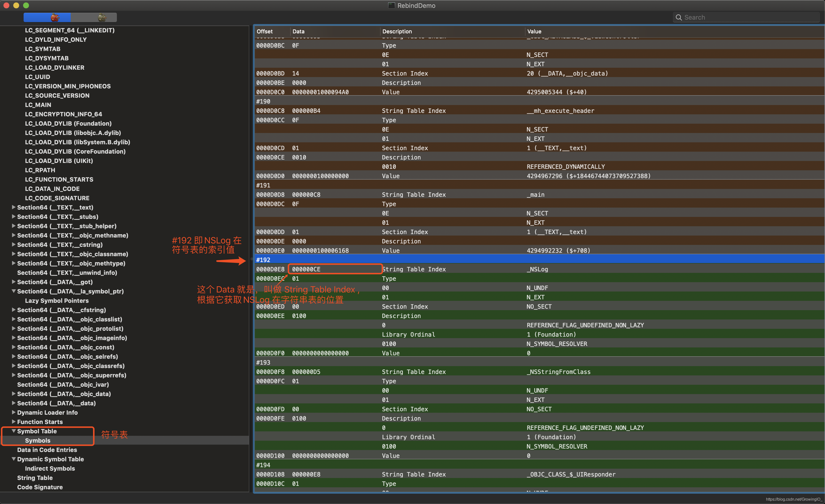Image resolution: width=825 pixels, height=504 pixels.
Task: Select LC_LOAD_DYLIB (Foundation) entry
Action: (68, 123)
